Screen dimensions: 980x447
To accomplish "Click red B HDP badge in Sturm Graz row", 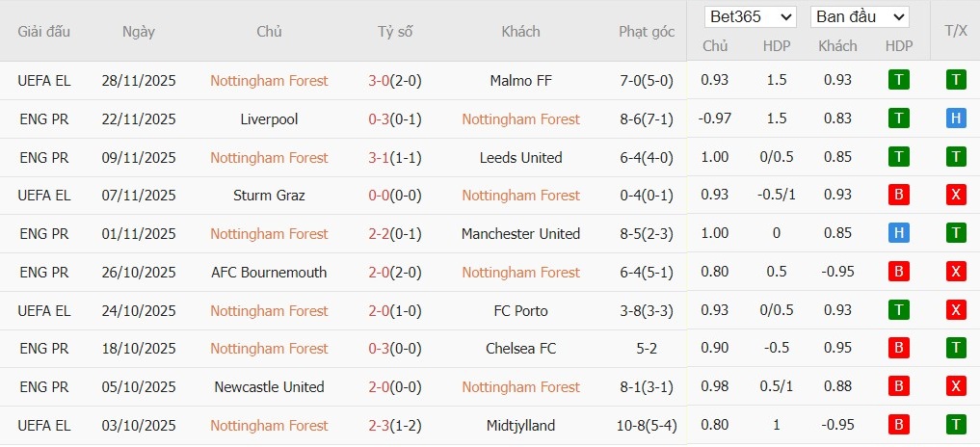I will click(898, 196).
